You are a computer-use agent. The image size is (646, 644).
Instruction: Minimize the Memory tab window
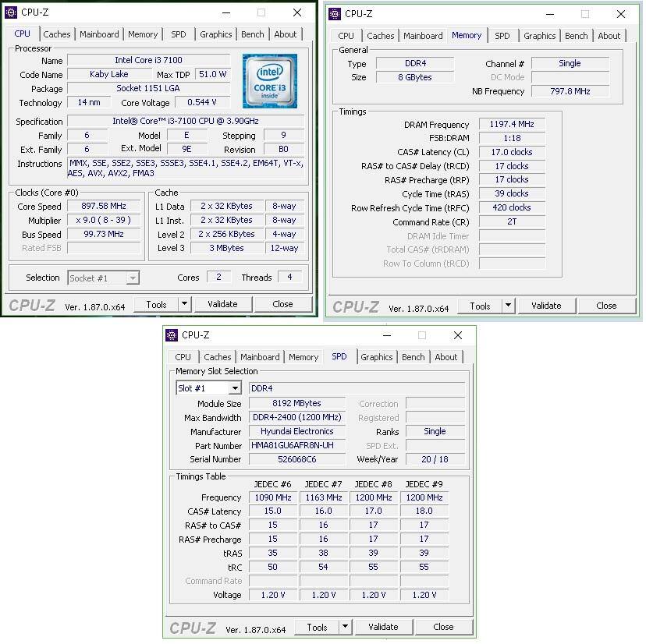[x=549, y=13]
